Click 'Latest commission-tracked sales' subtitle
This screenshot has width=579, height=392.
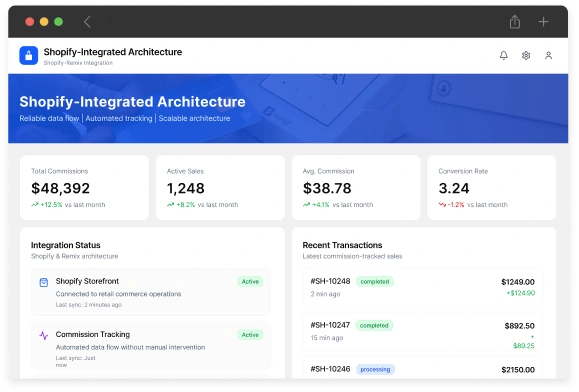point(352,256)
